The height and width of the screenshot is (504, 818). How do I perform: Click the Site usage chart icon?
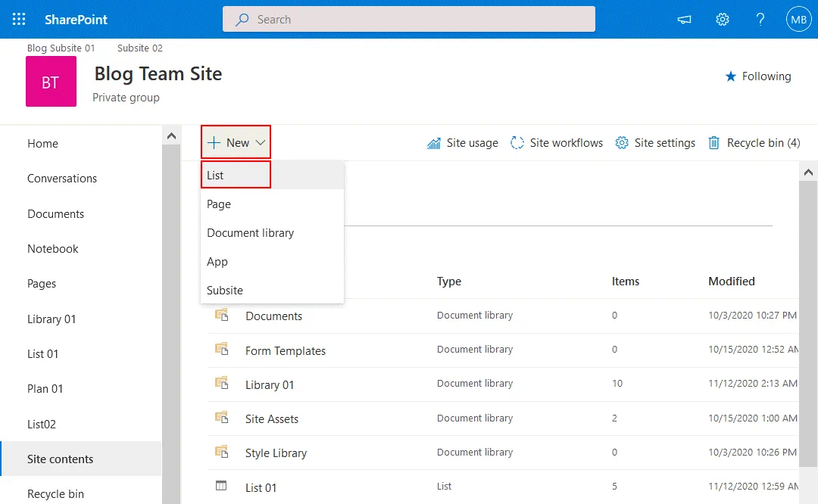click(434, 143)
